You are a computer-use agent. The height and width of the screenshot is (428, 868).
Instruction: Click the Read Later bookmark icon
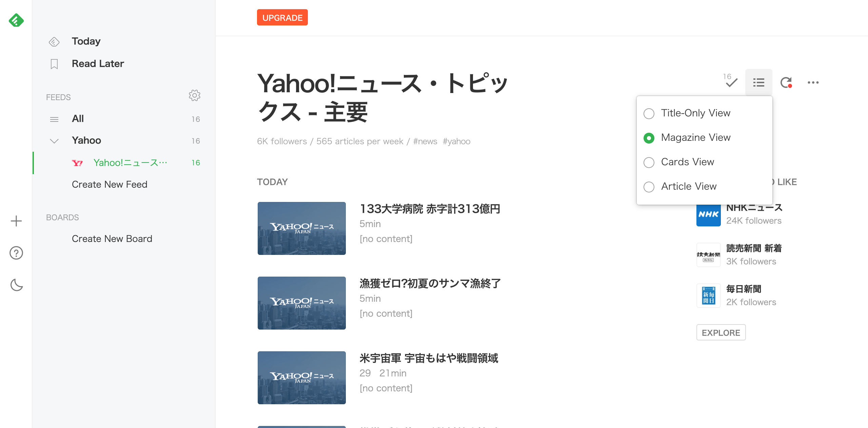coord(54,64)
